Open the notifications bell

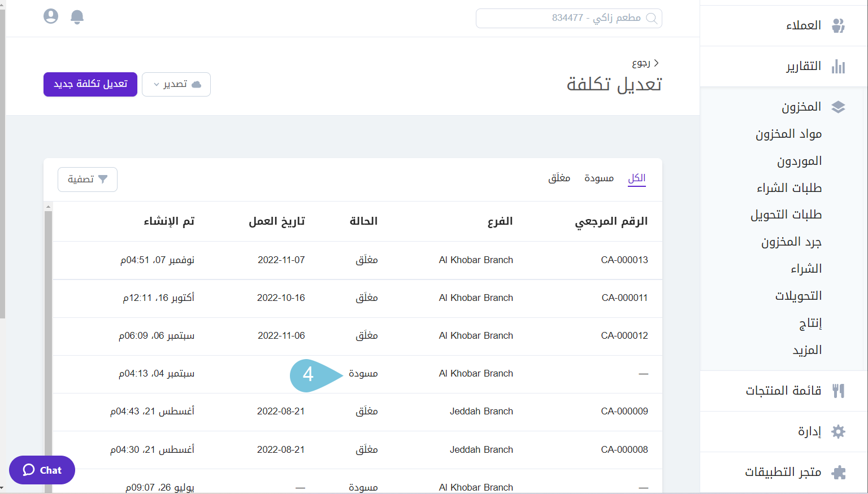pyautogui.click(x=77, y=17)
